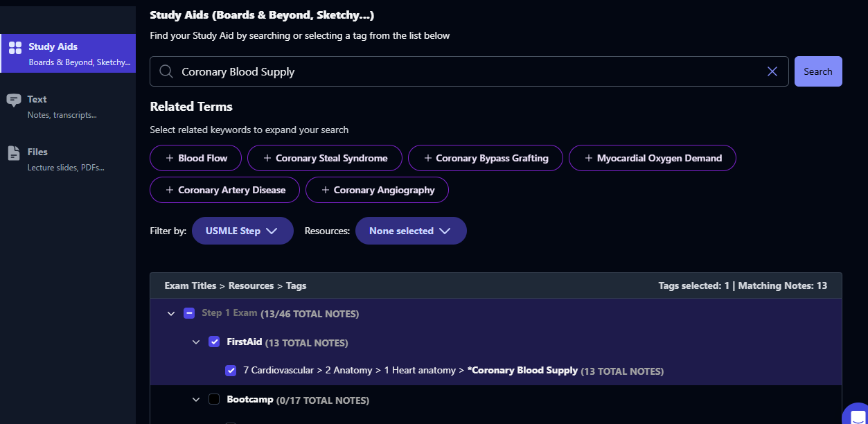The width and height of the screenshot is (868, 424).
Task: Uncheck the Coronary Blood Supply tag checkbox
Action: tap(231, 371)
